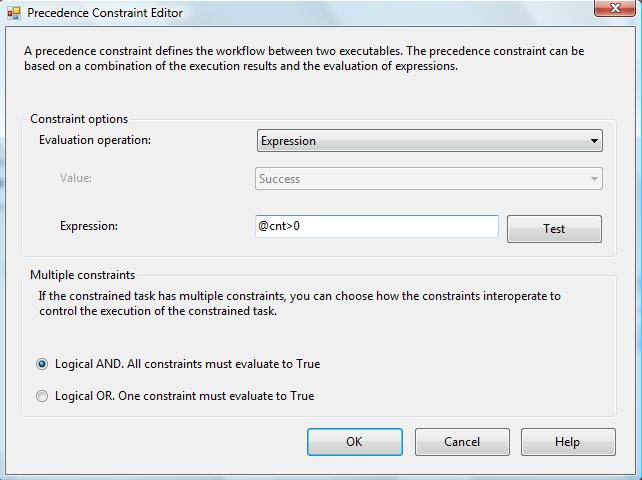Viewport: 642px width, 480px height.
Task: Confirm with the OK button
Action: coord(354,442)
